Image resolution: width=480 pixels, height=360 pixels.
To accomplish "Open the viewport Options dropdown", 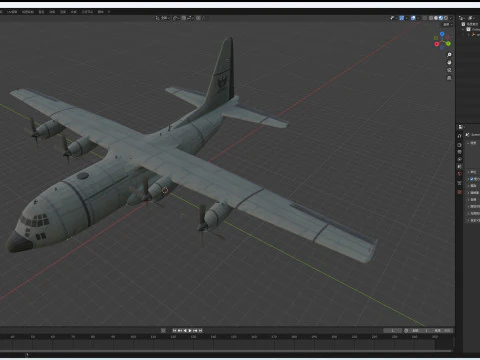I will [x=448, y=24].
